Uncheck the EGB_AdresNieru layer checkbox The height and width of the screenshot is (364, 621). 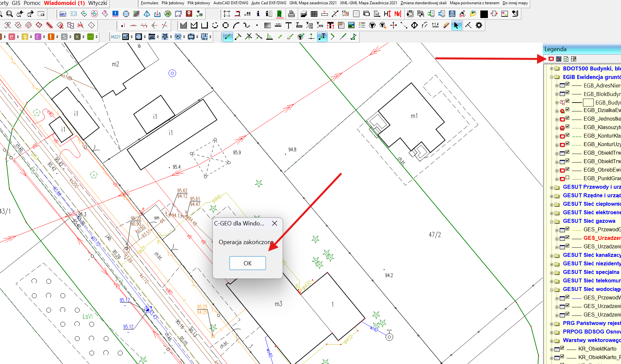(x=567, y=84)
